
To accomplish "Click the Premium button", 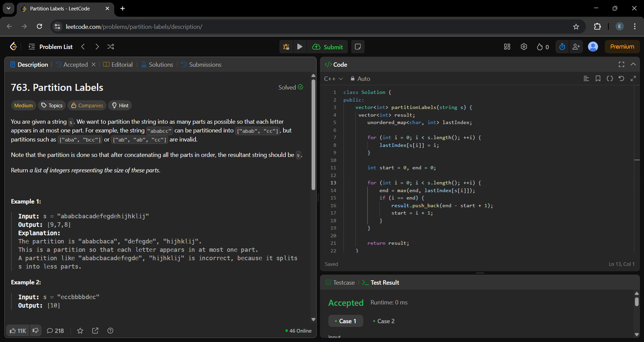I will [x=622, y=47].
